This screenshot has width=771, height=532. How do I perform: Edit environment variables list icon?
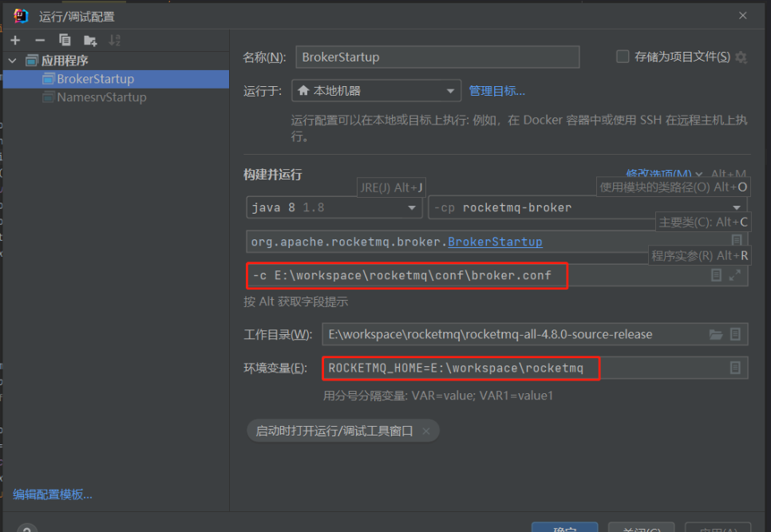click(735, 368)
